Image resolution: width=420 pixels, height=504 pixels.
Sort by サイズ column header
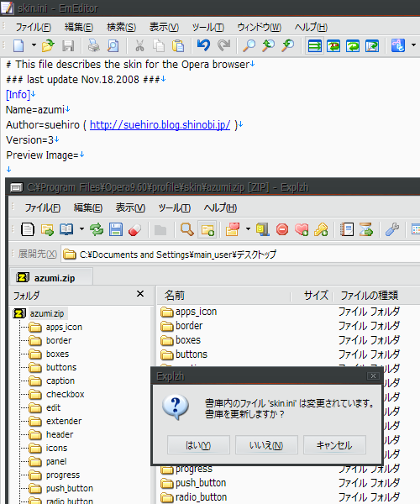coord(312,295)
